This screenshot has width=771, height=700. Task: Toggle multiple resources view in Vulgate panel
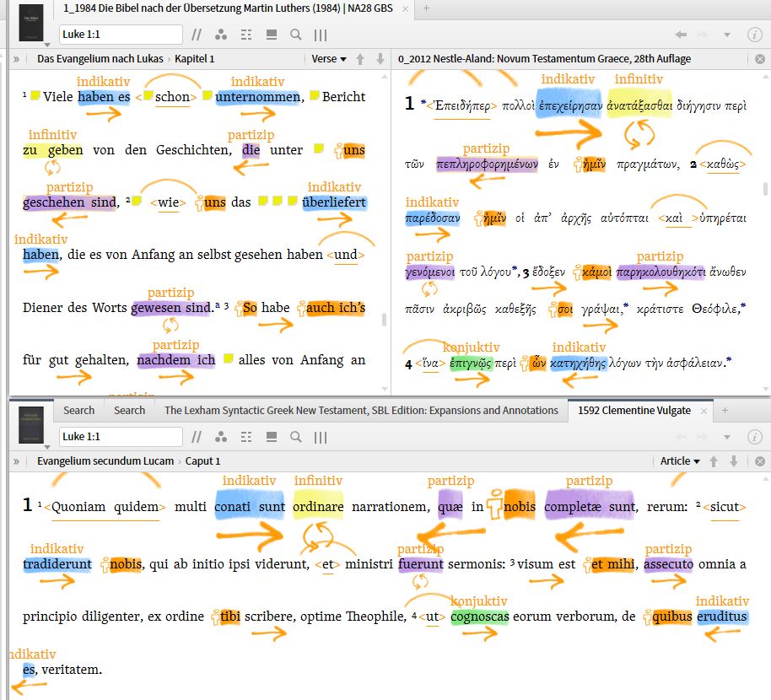tap(272, 437)
